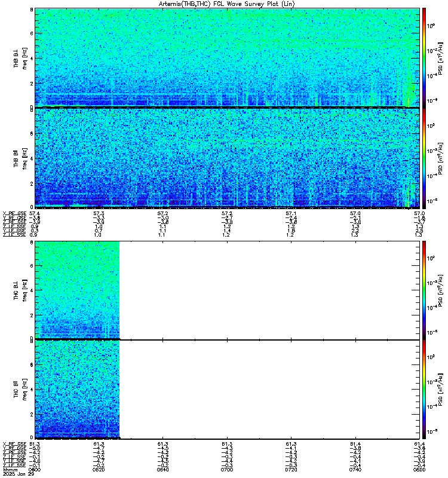Click the 0700 time tick label
The height and width of the screenshot is (478, 448).
(227, 470)
